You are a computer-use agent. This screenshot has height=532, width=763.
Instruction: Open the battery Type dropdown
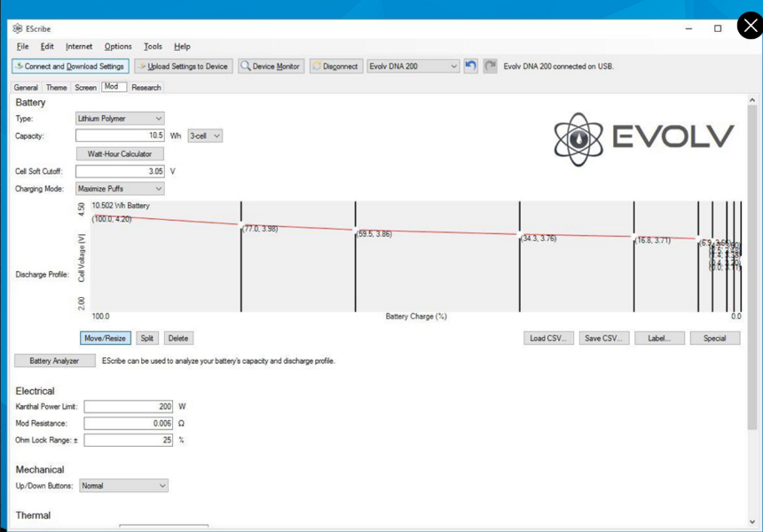click(x=120, y=118)
